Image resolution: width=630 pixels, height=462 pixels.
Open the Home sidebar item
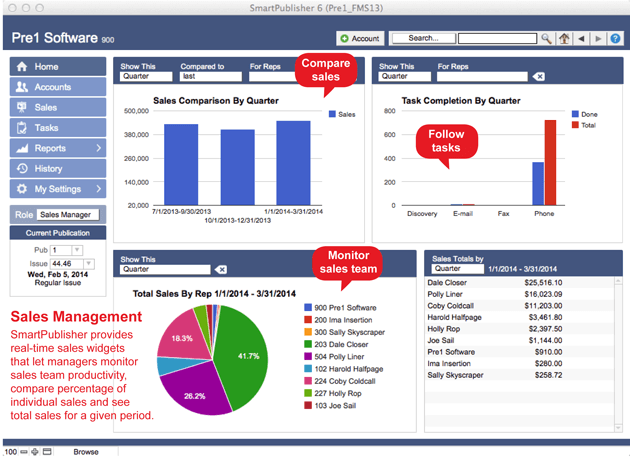tap(58, 67)
